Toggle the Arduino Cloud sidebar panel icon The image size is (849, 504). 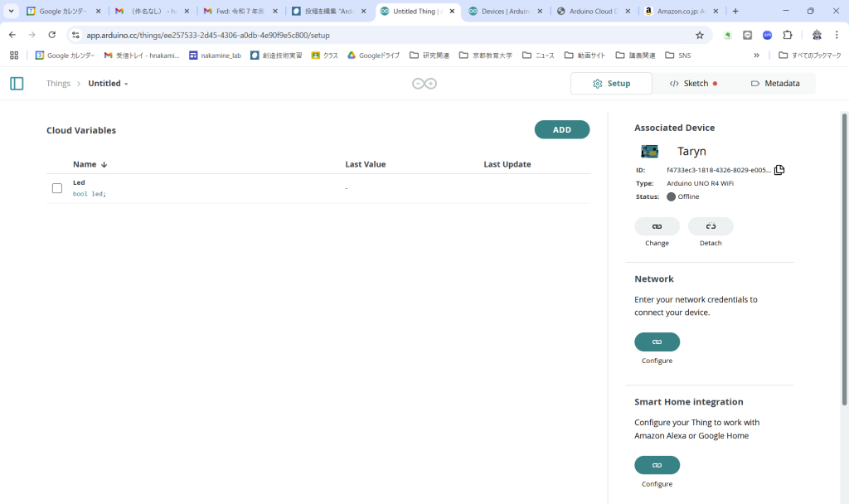point(17,84)
